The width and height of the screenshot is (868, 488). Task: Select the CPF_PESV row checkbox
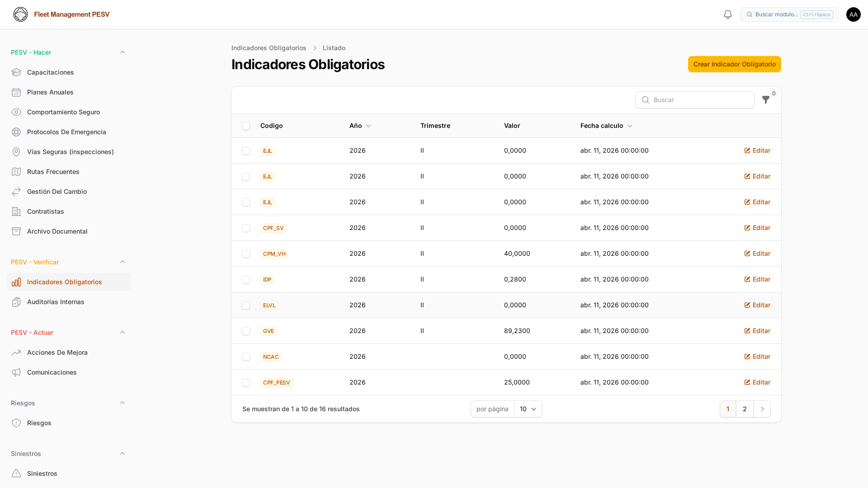click(246, 383)
